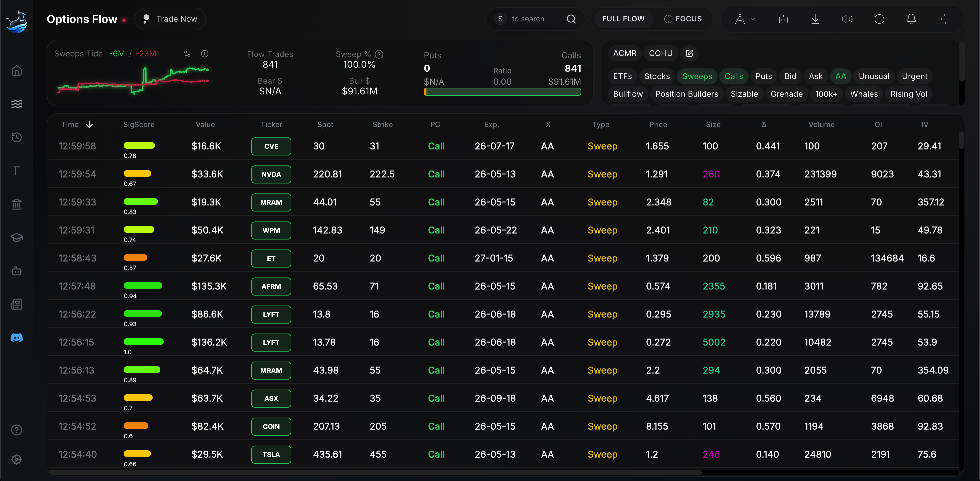This screenshot has height=481, width=980.
Task: Toggle the Bid filter chip
Action: [790, 76]
